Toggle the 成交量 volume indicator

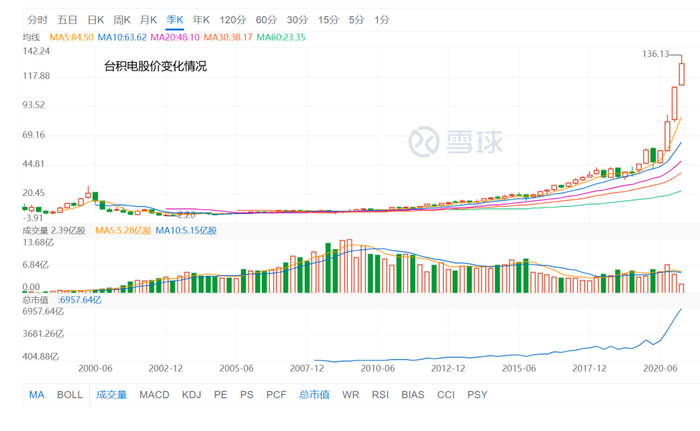112,395
